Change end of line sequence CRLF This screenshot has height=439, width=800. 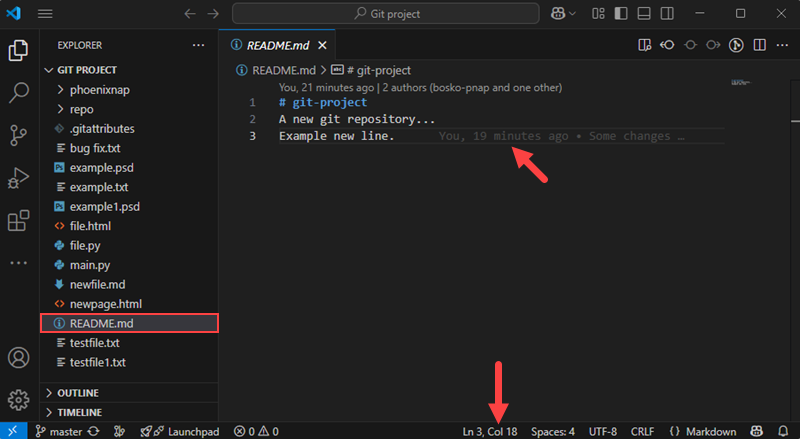642,431
